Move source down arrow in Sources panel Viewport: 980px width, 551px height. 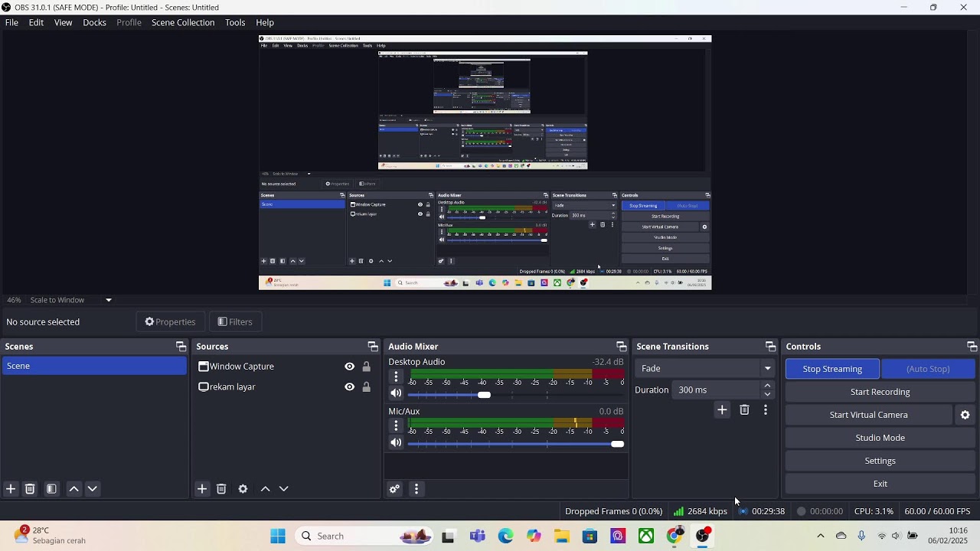coord(284,489)
